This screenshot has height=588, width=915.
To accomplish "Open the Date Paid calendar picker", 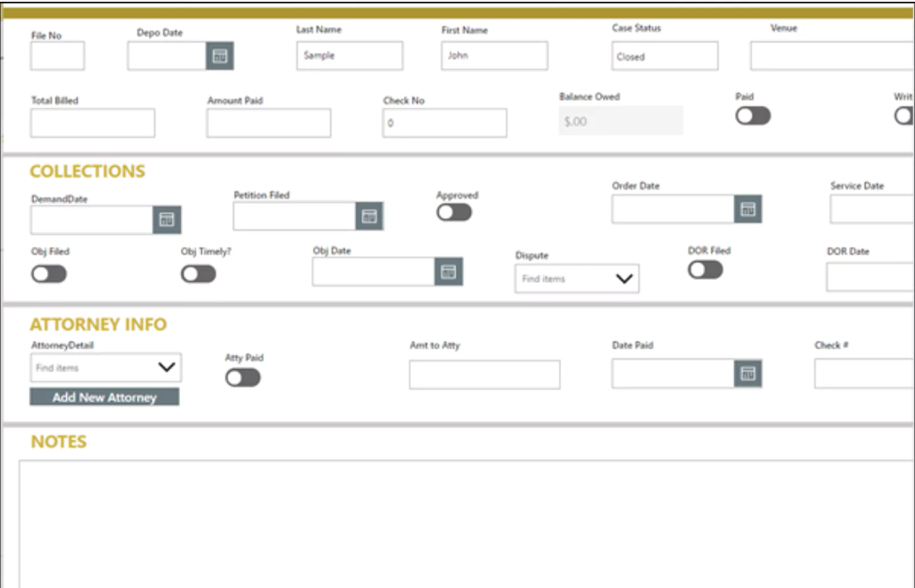I will pyautogui.click(x=747, y=374).
